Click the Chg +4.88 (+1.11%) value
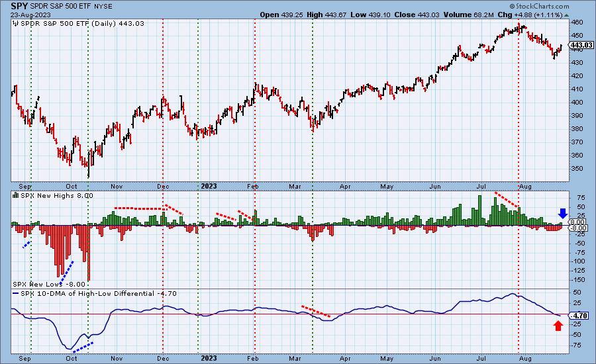596x364 pixels. [x=530, y=15]
